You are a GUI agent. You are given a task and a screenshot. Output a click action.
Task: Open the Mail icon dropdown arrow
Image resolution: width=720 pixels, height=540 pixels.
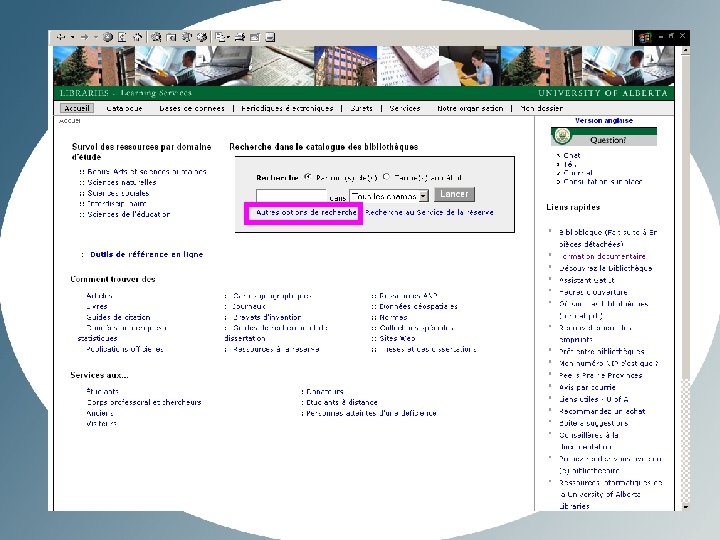click(228, 38)
